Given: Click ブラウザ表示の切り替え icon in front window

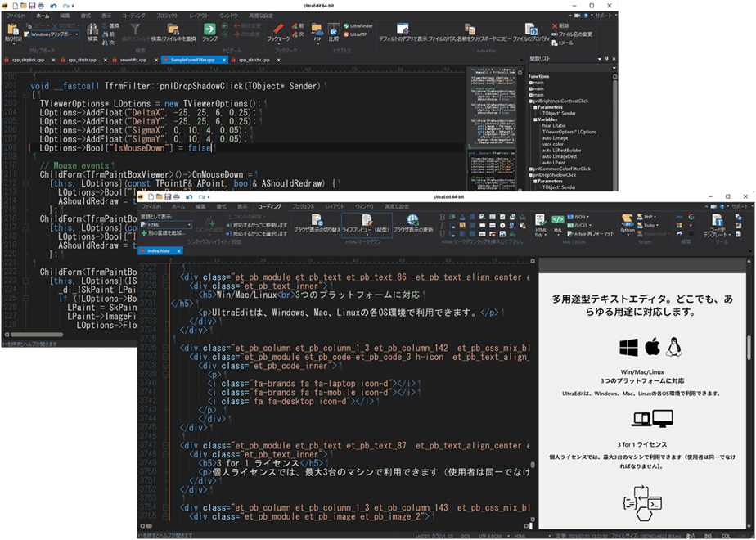Looking at the screenshot, I should coord(317,221).
